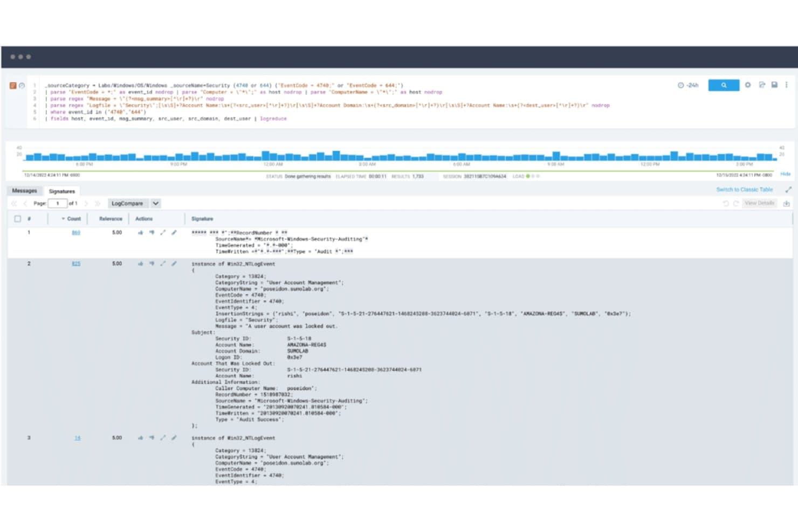Select the Signatures tab
This screenshot has height=532, width=798.
(x=62, y=191)
